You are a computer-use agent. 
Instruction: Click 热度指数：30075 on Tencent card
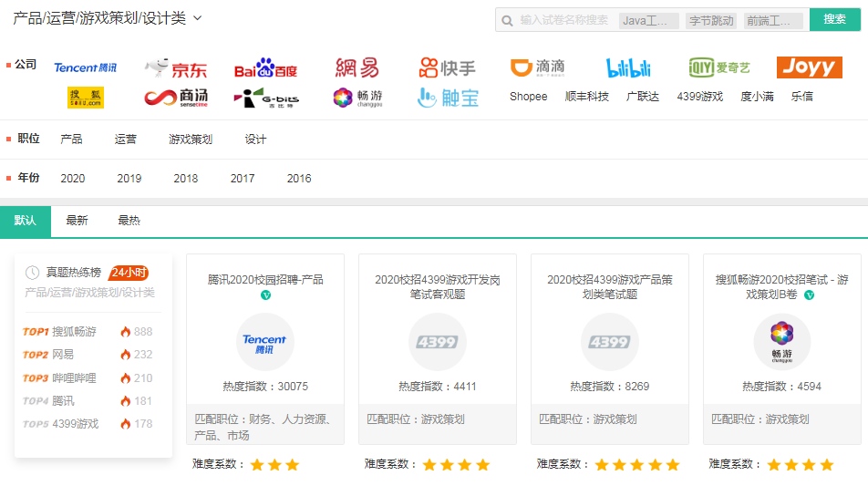265,387
